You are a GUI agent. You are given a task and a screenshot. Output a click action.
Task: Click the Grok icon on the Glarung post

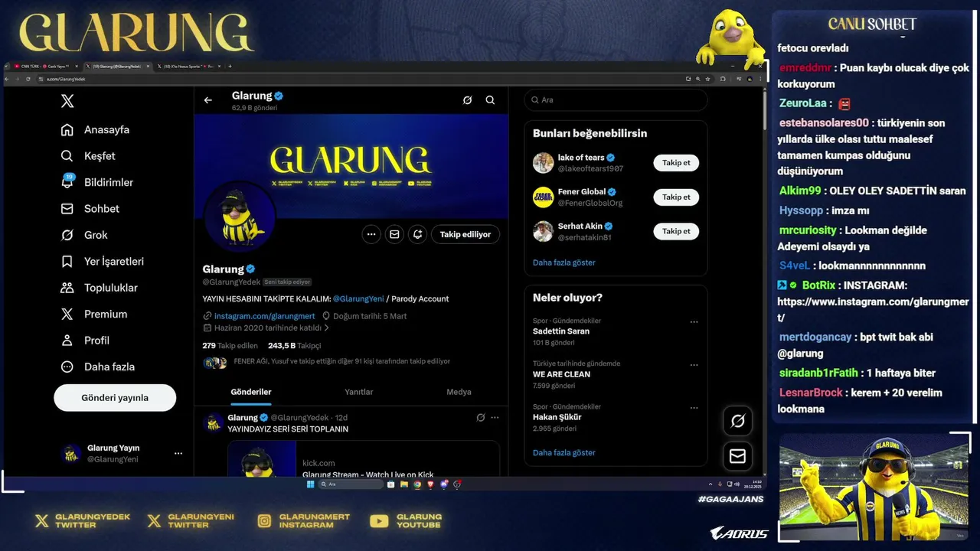[480, 417]
